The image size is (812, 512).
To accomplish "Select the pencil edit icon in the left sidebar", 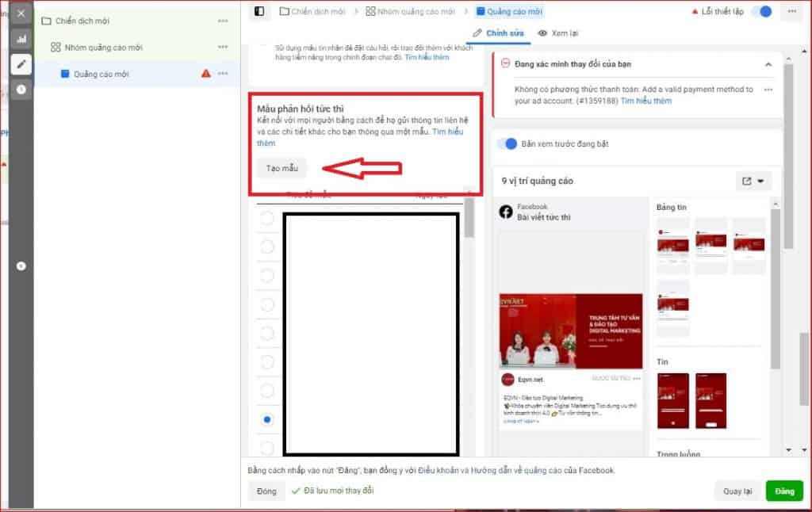I will click(x=21, y=64).
